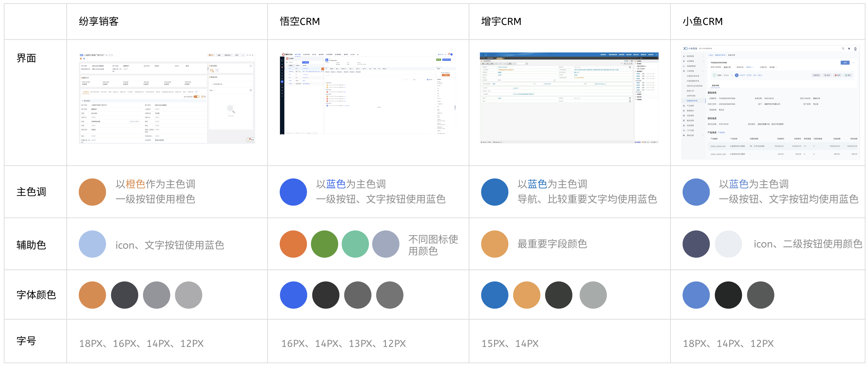The height and width of the screenshot is (366, 868).
Task: Click the search icon in 小鱼CRM header
Action: pyautogui.click(x=843, y=49)
